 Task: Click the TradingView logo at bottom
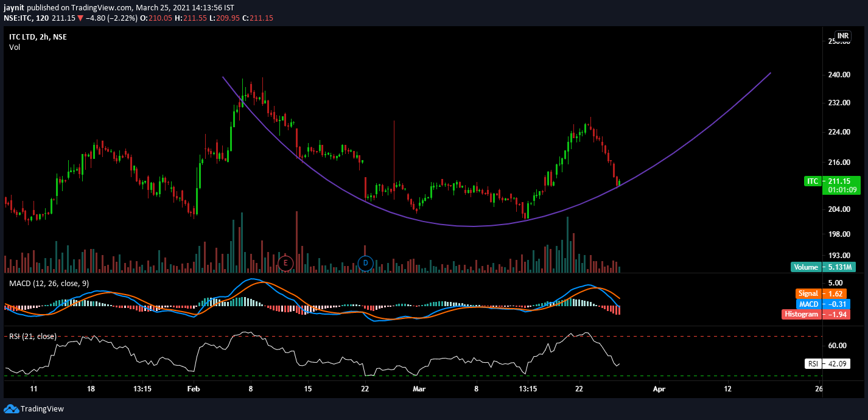(x=34, y=409)
